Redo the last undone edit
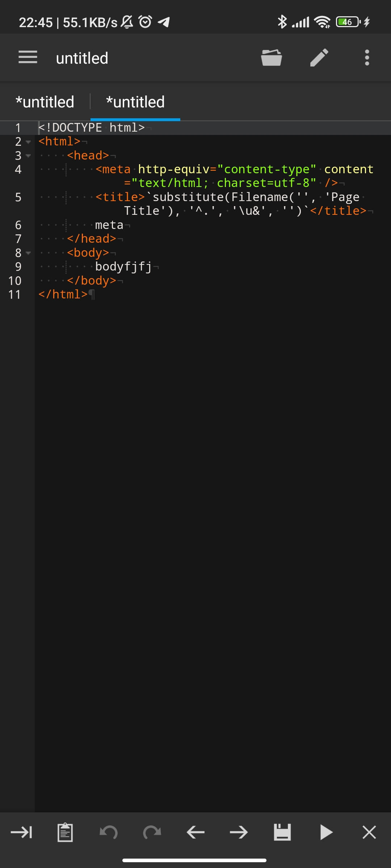The image size is (391, 868). pos(152,832)
